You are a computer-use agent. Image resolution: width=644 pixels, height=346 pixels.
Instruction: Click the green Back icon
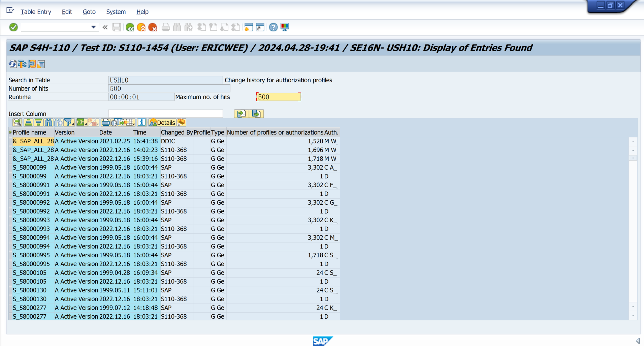[x=130, y=27]
